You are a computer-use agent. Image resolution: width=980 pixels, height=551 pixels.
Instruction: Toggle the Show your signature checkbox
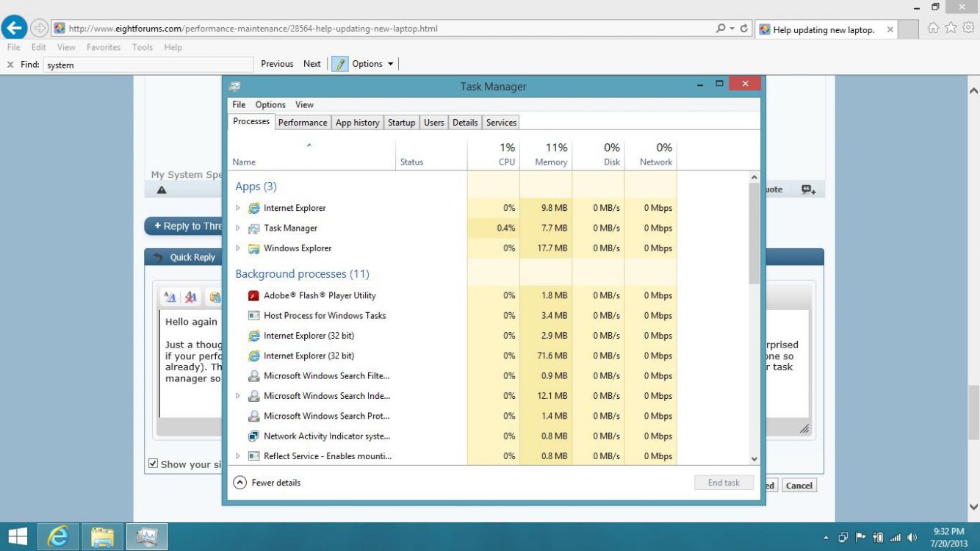153,464
